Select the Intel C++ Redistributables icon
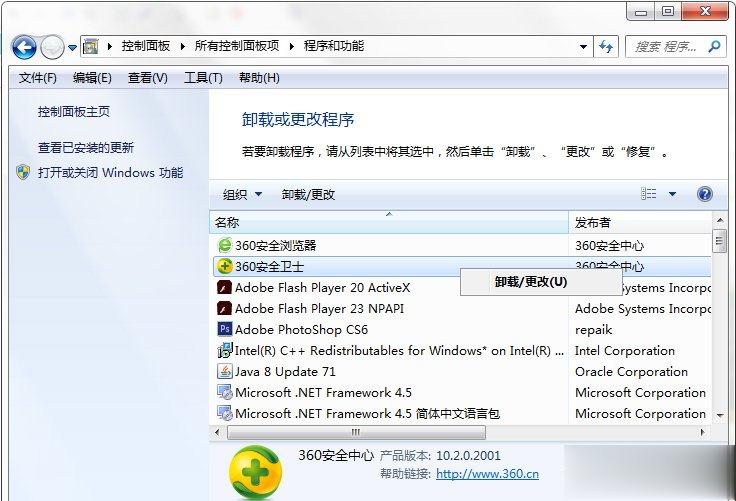736x501 pixels. [x=225, y=350]
